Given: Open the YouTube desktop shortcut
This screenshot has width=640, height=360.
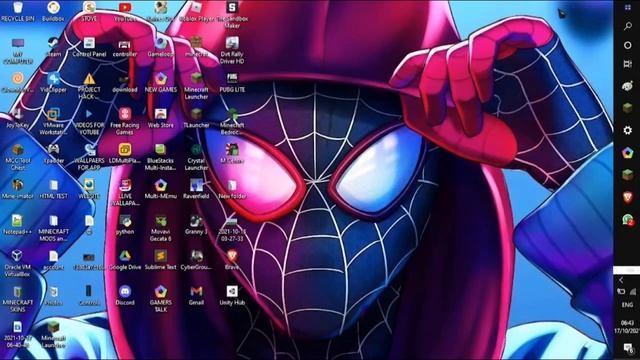Looking at the screenshot, I should (125, 11).
